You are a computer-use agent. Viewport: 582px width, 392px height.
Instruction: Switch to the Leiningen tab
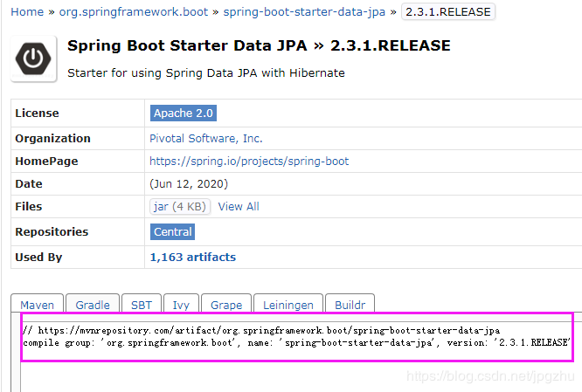288,305
